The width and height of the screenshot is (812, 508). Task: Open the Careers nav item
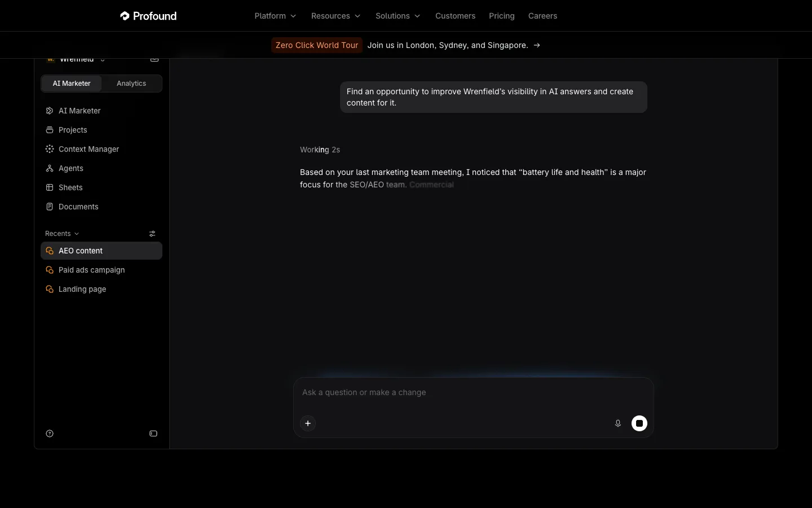pyautogui.click(x=542, y=16)
